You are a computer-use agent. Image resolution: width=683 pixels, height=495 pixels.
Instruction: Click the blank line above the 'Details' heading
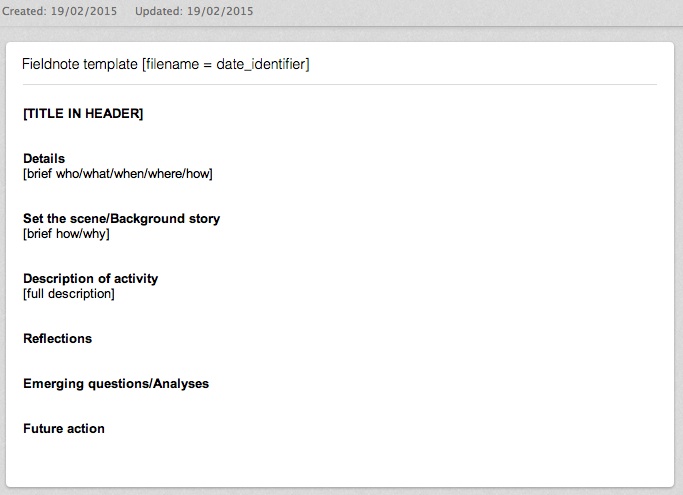(200, 137)
